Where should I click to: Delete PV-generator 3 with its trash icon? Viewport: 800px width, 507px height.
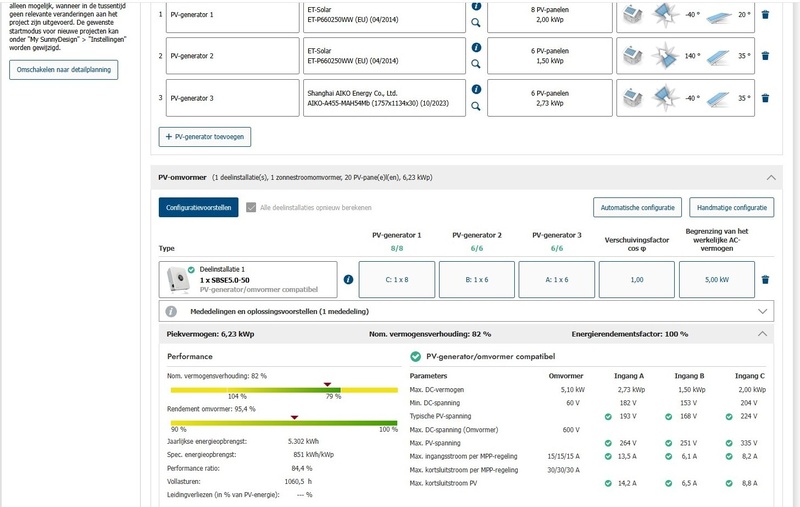tap(765, 98)
